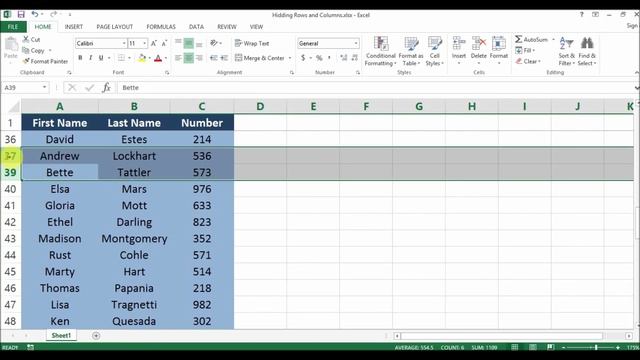Switch to the FORMULAS tab

click(x=161, y=27)
